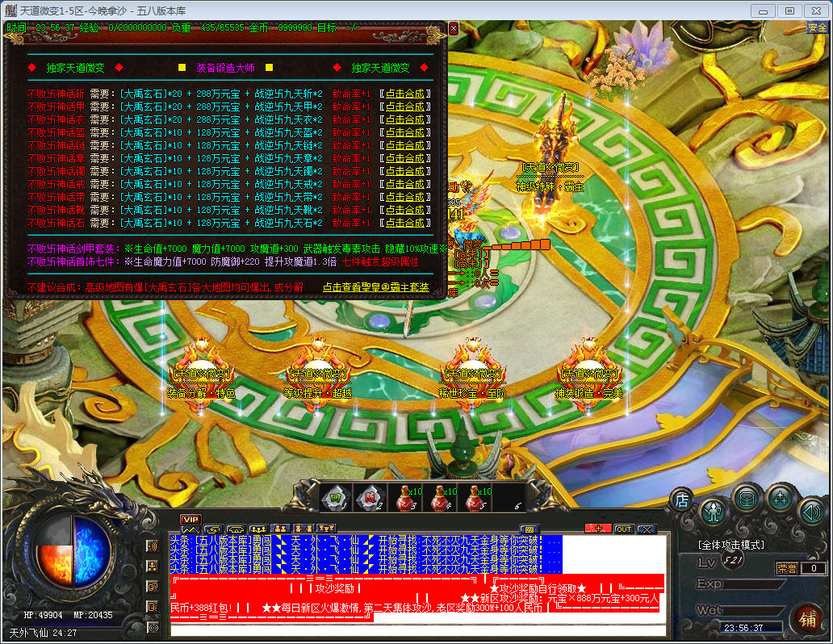Close the 装备锻造大师 dialog with red X
The image size is (833, 644).
click(454, 29)
